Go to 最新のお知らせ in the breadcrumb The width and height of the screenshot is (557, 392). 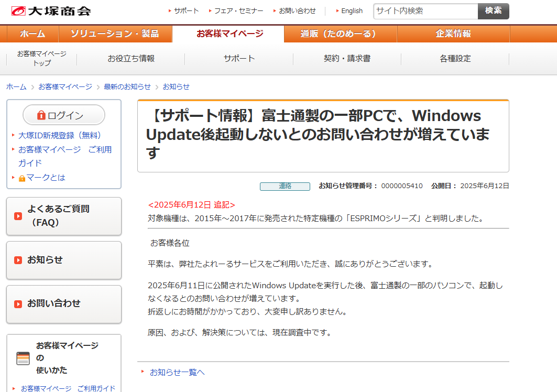[x=127, y=87]
